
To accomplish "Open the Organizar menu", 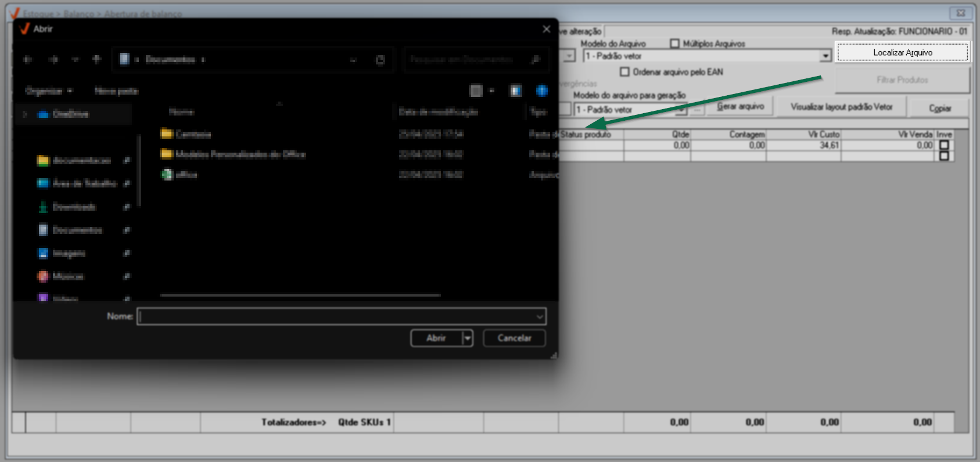I will [x=49, y=91].
